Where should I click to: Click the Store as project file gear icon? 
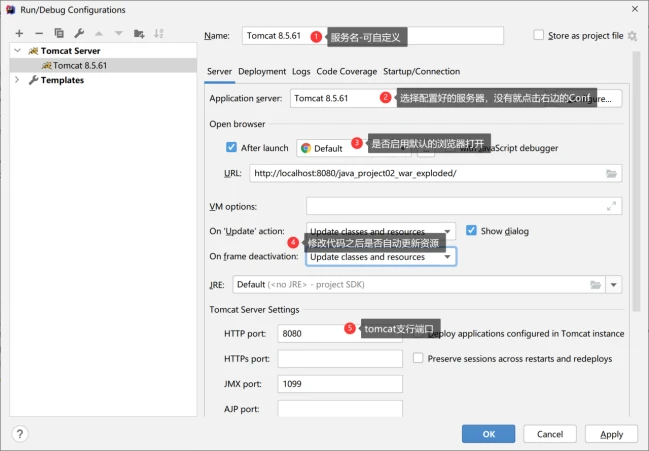[x=632, y=36]
